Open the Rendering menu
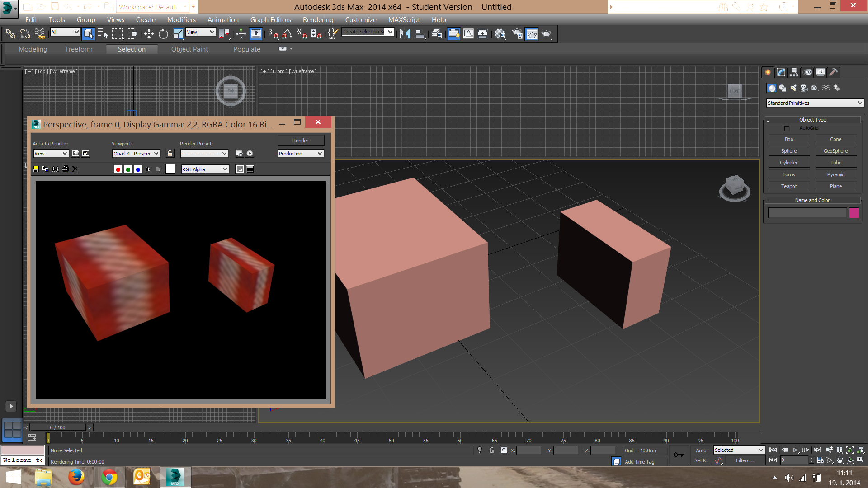 point(318,20)
